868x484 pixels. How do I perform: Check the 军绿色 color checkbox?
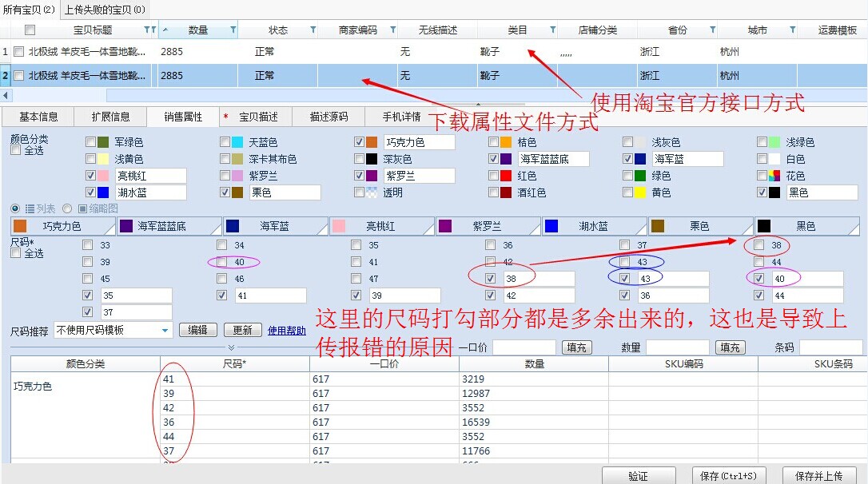[x=90, y=142]
